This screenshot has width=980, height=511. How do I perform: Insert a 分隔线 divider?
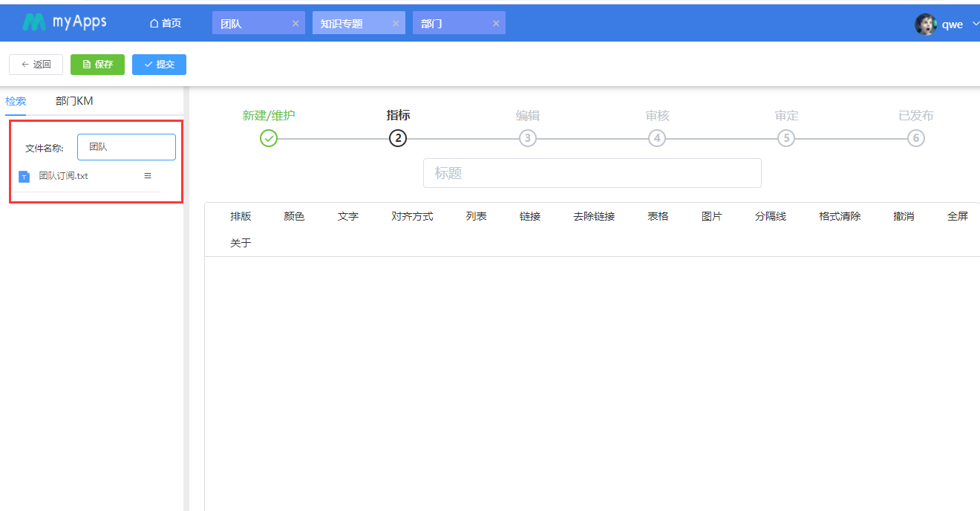(771, 216)
